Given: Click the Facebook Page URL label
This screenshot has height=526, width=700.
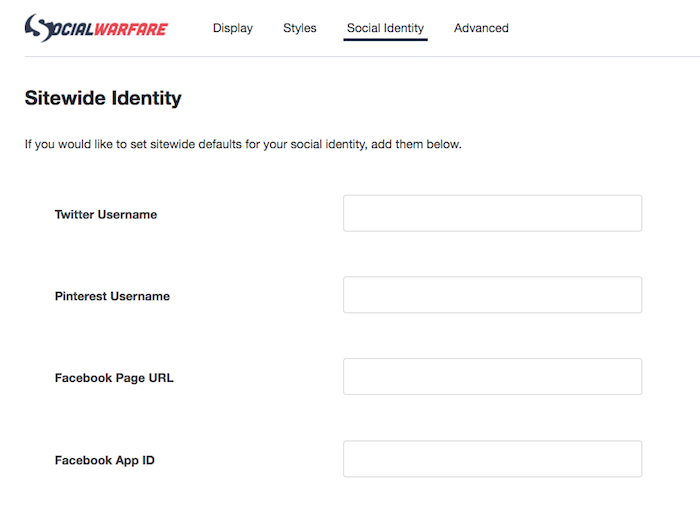Looking at the screenshot, I should coord(114,378).
